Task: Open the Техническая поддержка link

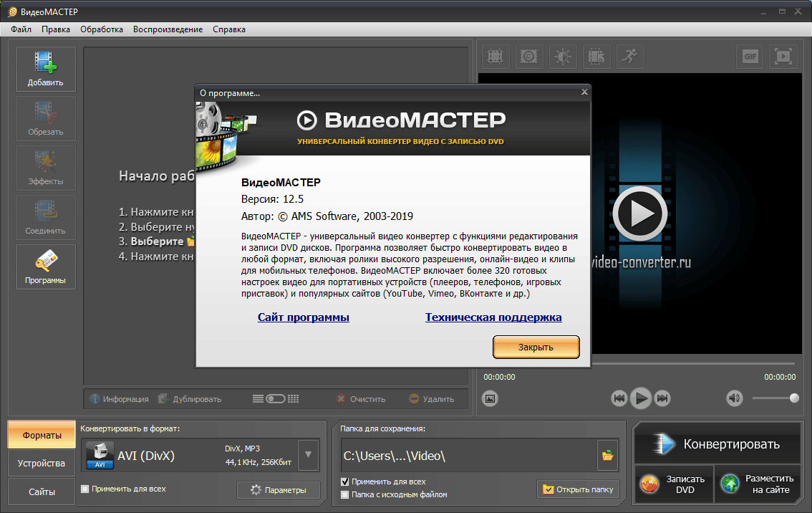Action: point(493,317)
